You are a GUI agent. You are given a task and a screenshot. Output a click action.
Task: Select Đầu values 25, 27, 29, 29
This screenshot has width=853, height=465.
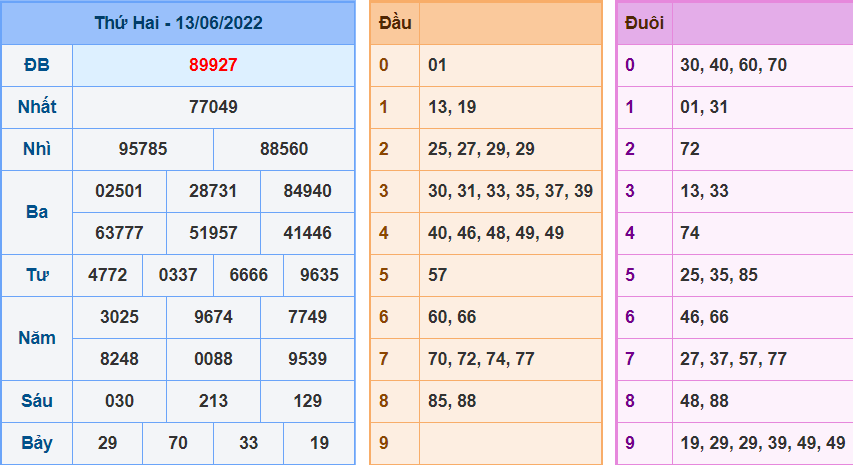pyautogui.click(x=481, y=149)
